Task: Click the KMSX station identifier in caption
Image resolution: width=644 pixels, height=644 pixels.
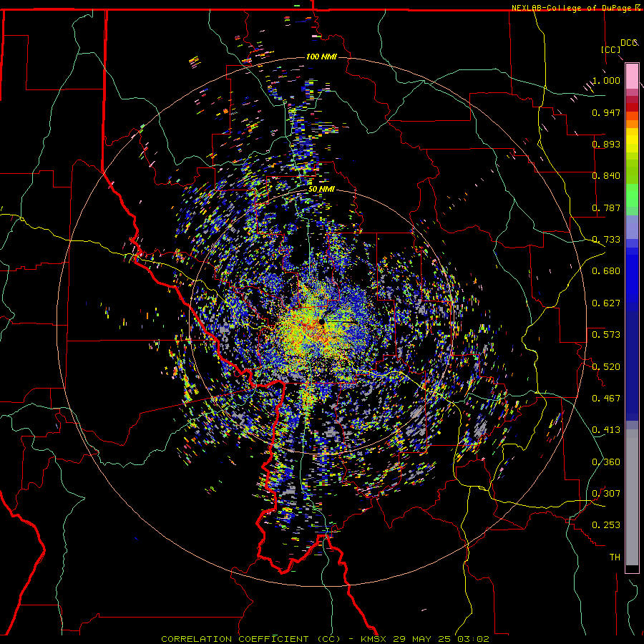Action: [374, 639]
